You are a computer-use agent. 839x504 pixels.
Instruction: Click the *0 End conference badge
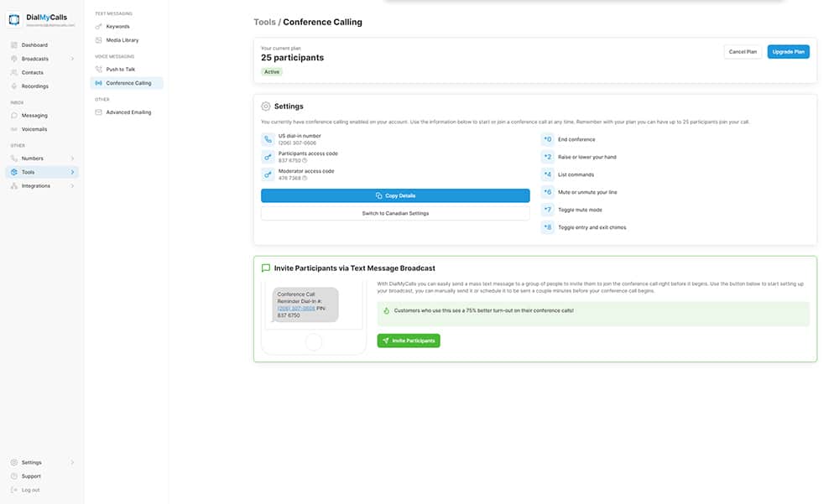(548, 139)
